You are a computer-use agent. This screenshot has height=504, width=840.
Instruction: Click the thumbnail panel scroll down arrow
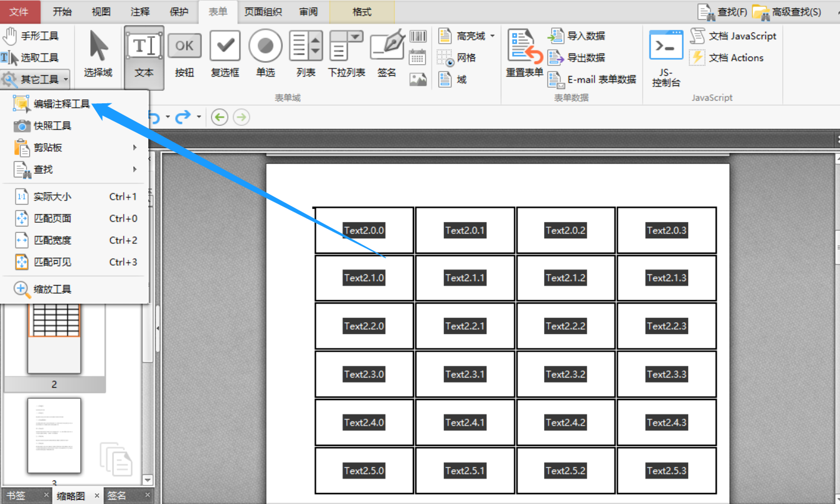148,480
